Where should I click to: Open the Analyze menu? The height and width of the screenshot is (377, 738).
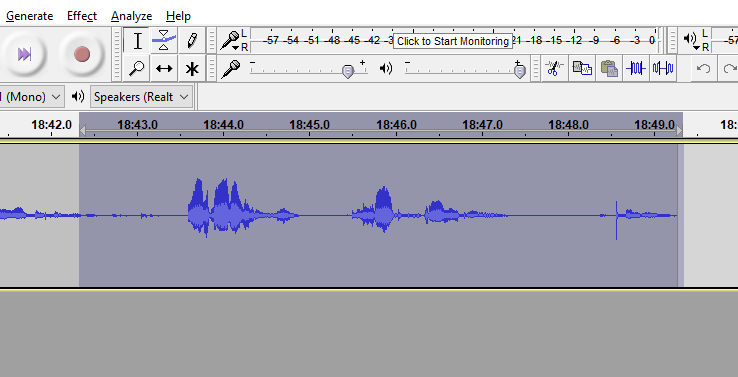coord(131,16)
